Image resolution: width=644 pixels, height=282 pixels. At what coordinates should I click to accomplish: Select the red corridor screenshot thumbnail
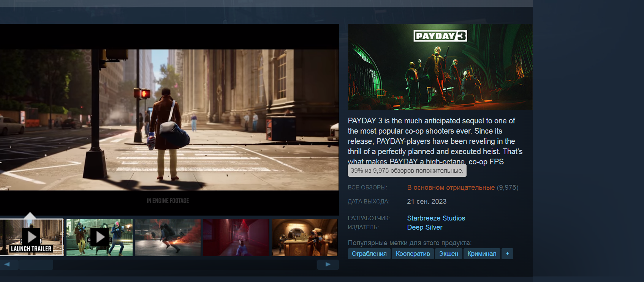pos(236,237)
